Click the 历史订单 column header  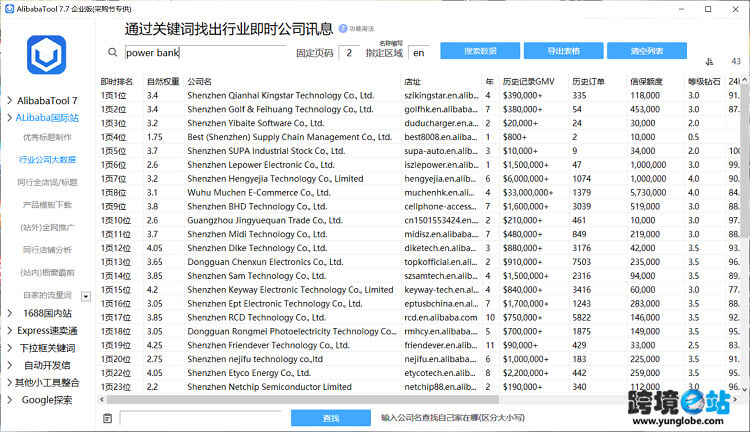pos(588,82)
